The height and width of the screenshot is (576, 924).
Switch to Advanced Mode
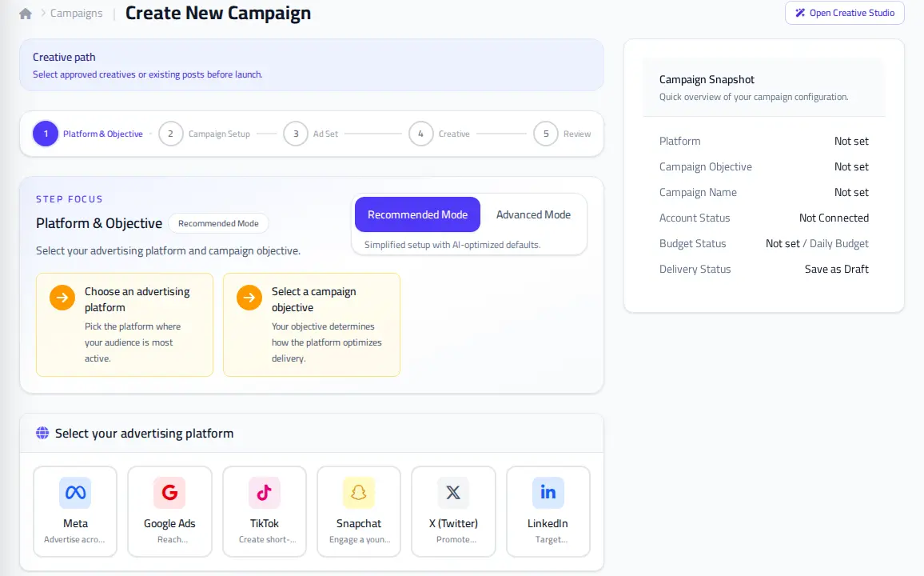click(x=533, y=214)
